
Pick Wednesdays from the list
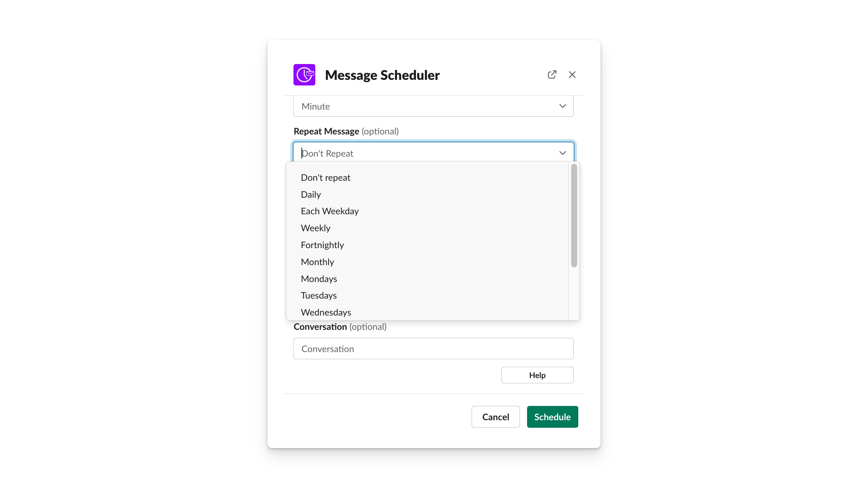(427, 312)
